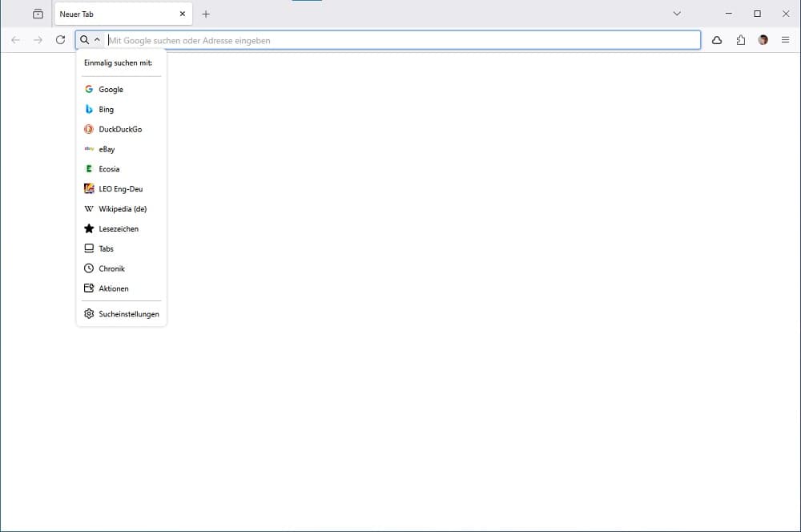Screen dimensions: 801x532
Task: Search within Lesezeichen bookmarks
Action: coord(121,229)
